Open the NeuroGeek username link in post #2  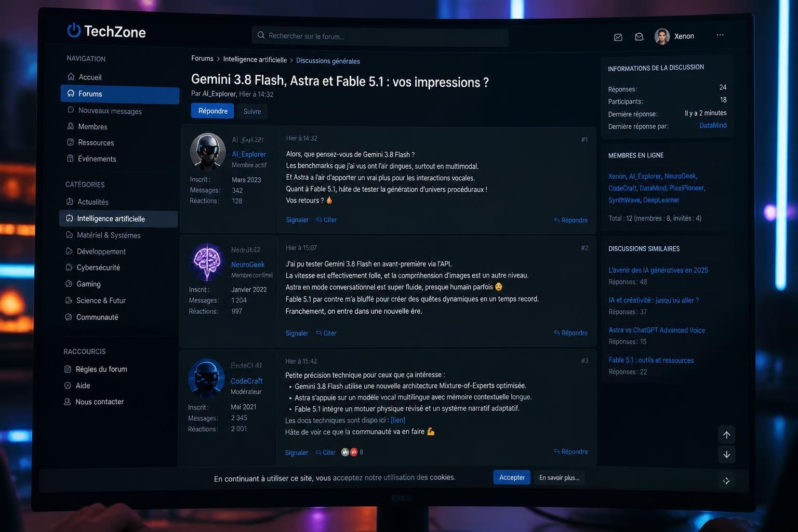tap(248, 264)
